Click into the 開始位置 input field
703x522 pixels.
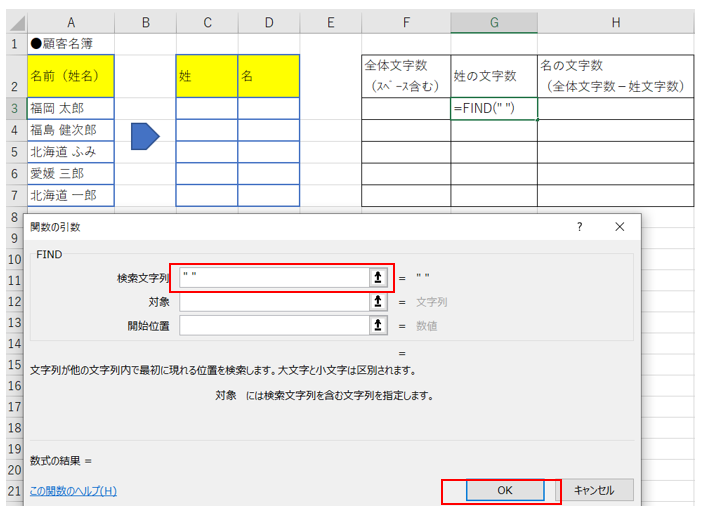(x=274, y=324)
